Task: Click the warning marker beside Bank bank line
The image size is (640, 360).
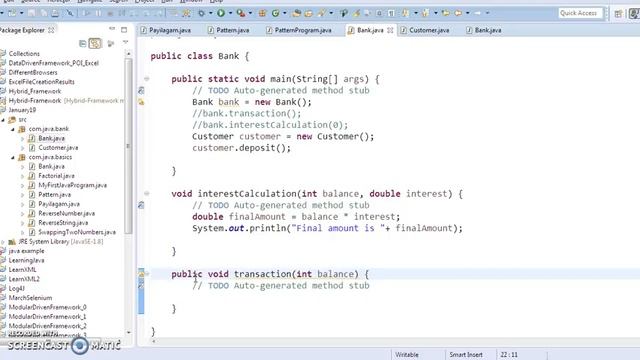Action: click(x=141, y=102)
